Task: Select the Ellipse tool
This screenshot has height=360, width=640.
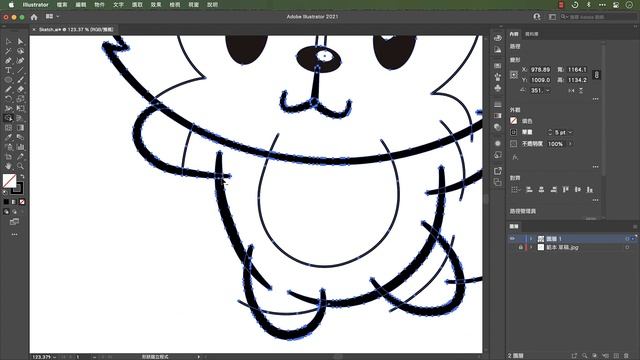Action: point(8,80)
